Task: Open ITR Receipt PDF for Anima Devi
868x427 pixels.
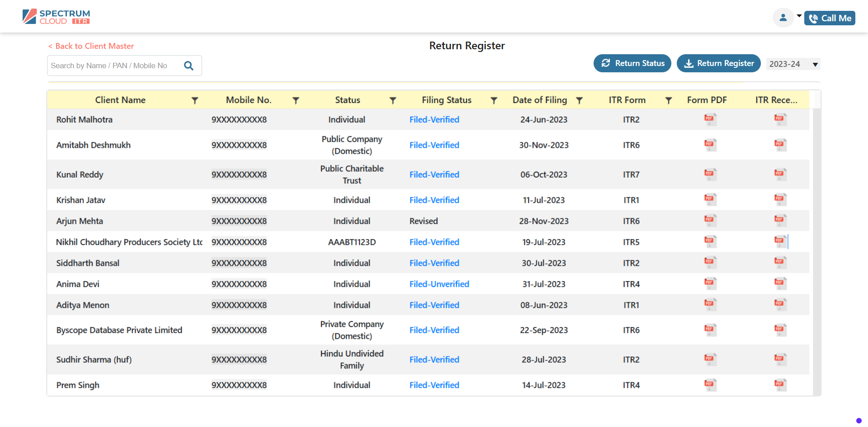Action: (780, 283)
